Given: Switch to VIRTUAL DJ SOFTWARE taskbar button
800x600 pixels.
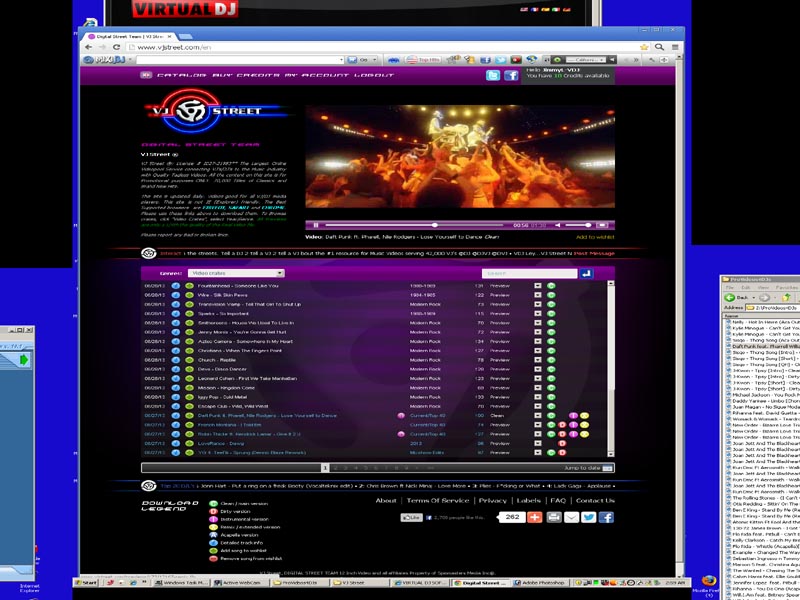Looking at the screenshot, I should (422, 582).
